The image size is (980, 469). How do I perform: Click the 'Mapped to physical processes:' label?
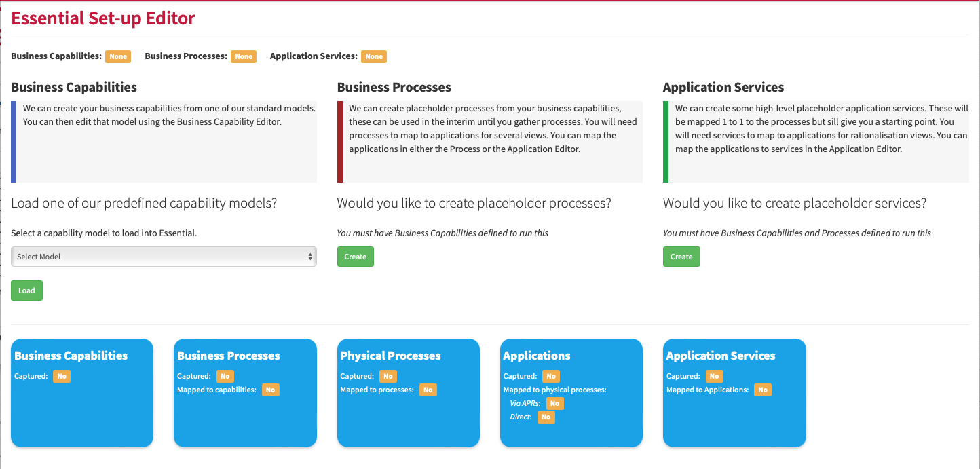(555, 390)
